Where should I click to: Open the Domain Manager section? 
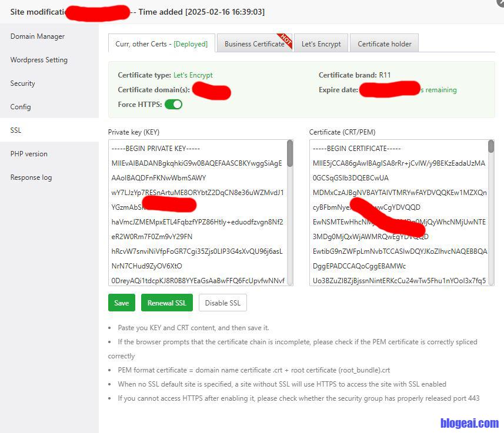[38, 36]
